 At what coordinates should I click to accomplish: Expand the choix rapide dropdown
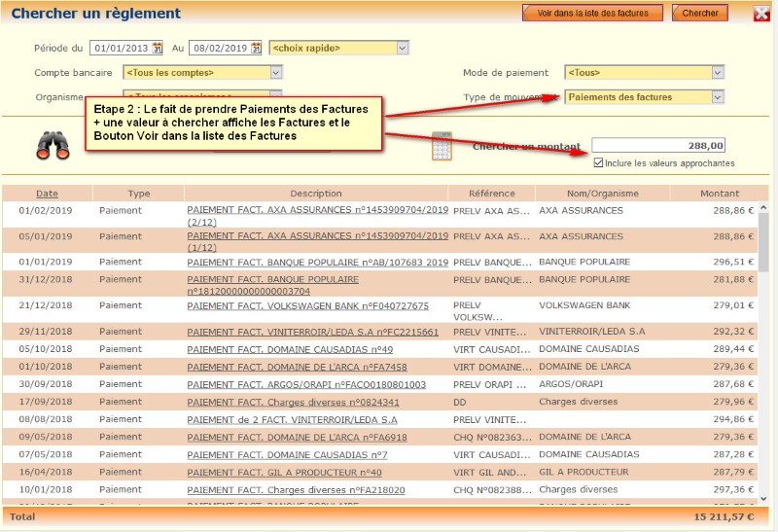pyautogui.click(x=403, y=48)
